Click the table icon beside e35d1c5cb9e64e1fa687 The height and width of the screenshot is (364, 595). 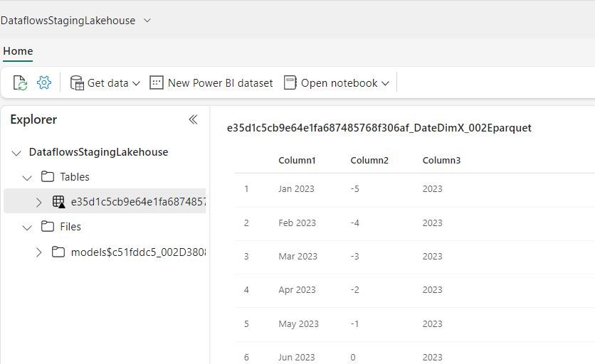tap(59, 201)
